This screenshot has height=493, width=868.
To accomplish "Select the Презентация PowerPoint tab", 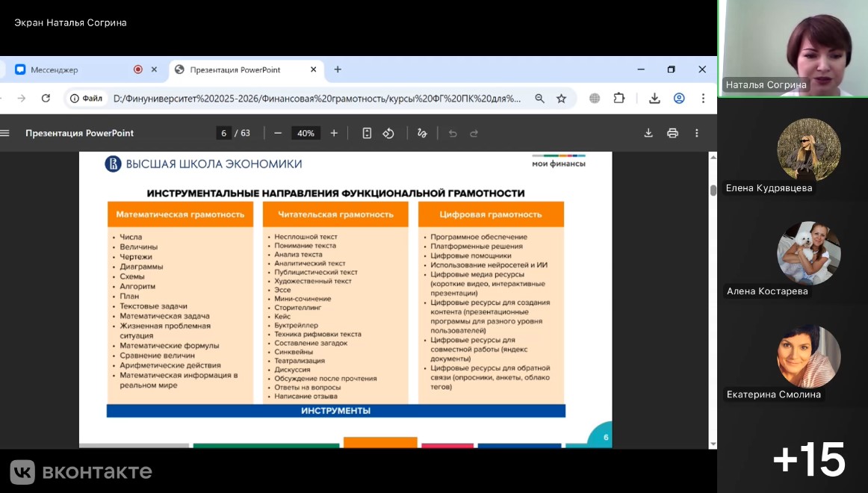I will [235, 69].
